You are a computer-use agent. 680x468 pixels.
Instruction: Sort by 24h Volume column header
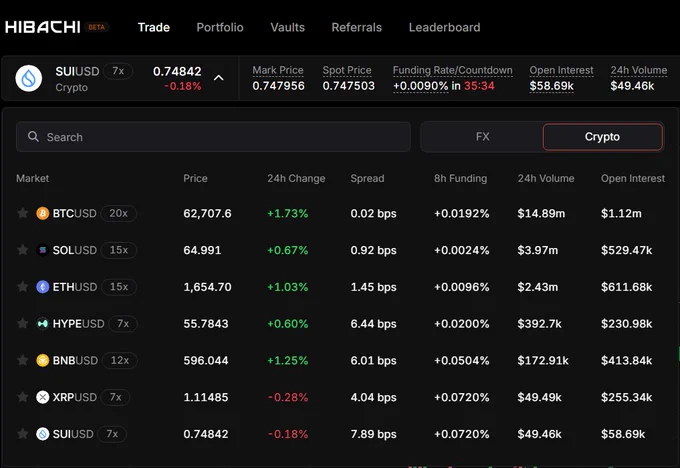pyautogui.click(x=546, y=178)
